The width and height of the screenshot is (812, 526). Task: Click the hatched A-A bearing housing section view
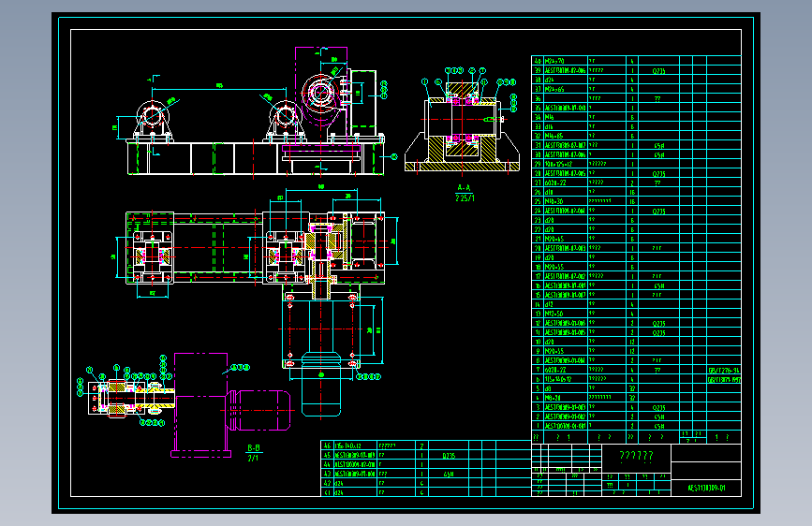pyautogui.click(x=462, y=125)
